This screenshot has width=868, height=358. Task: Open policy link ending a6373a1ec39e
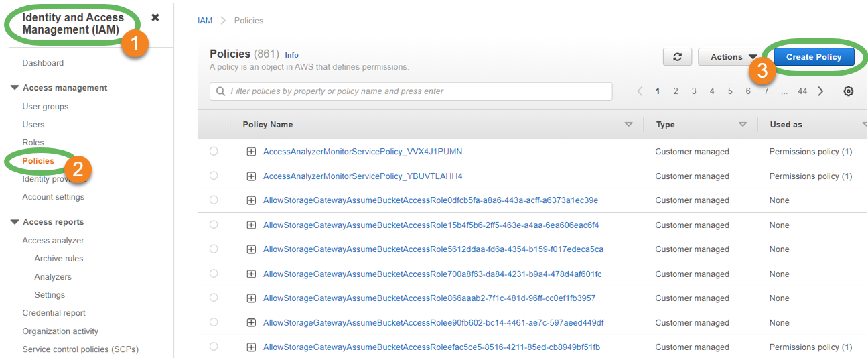click(431, 200)
